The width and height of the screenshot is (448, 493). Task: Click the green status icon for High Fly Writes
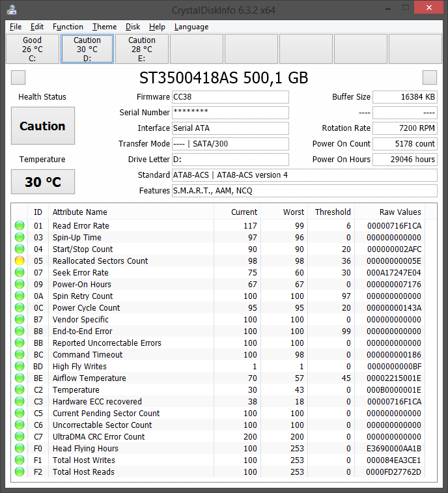(x=20, y=366)
